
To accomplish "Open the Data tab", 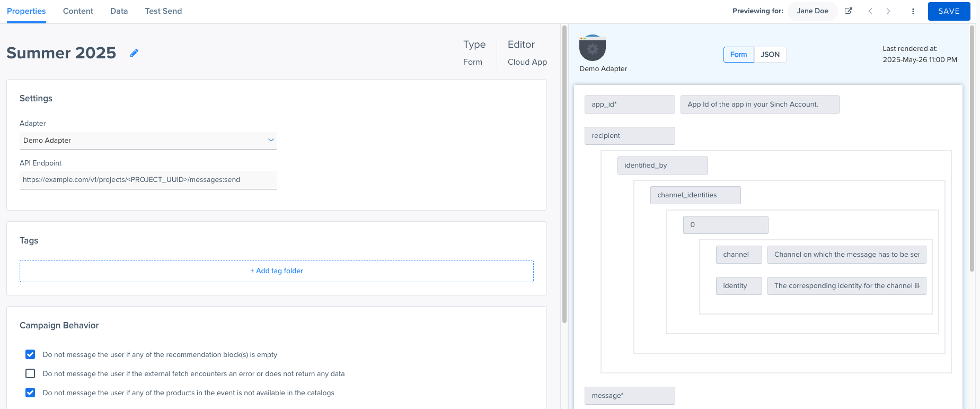I will tap(119, 11).
